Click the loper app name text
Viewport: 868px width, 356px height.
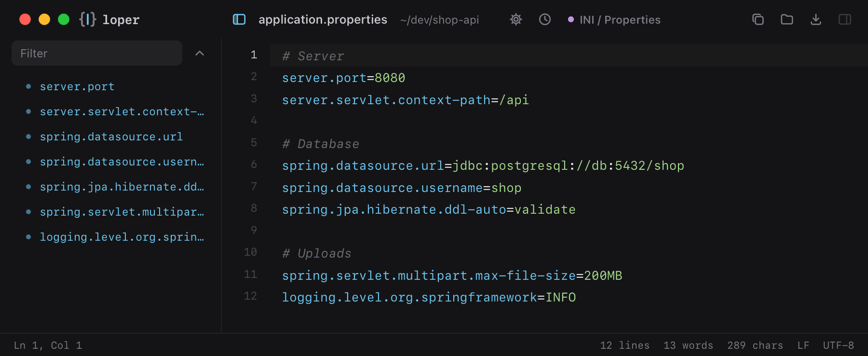click(121, 20)
